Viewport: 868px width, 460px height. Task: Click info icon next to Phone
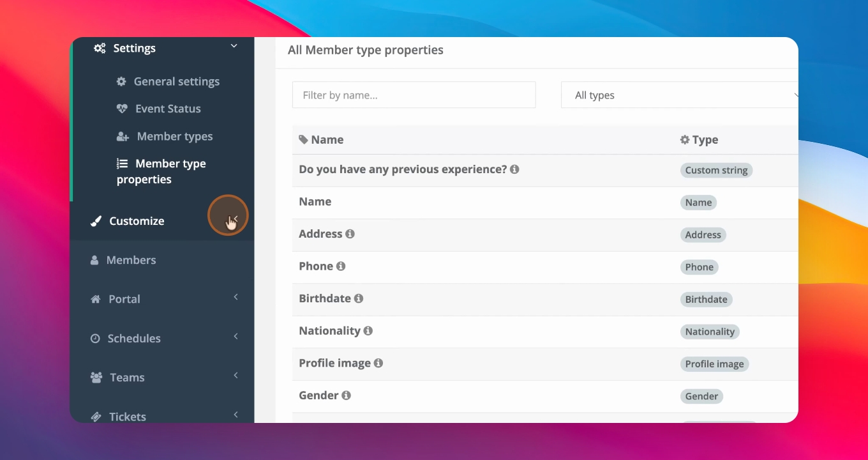pos(341,266)
